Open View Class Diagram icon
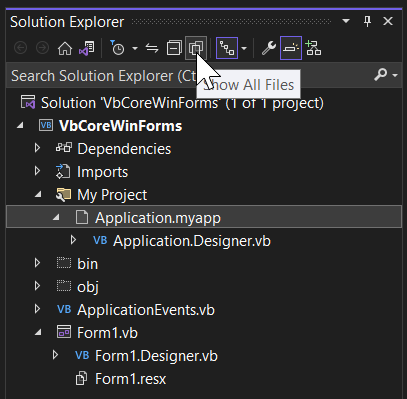This screenshot has height=399, width=407. pos(313,48)
